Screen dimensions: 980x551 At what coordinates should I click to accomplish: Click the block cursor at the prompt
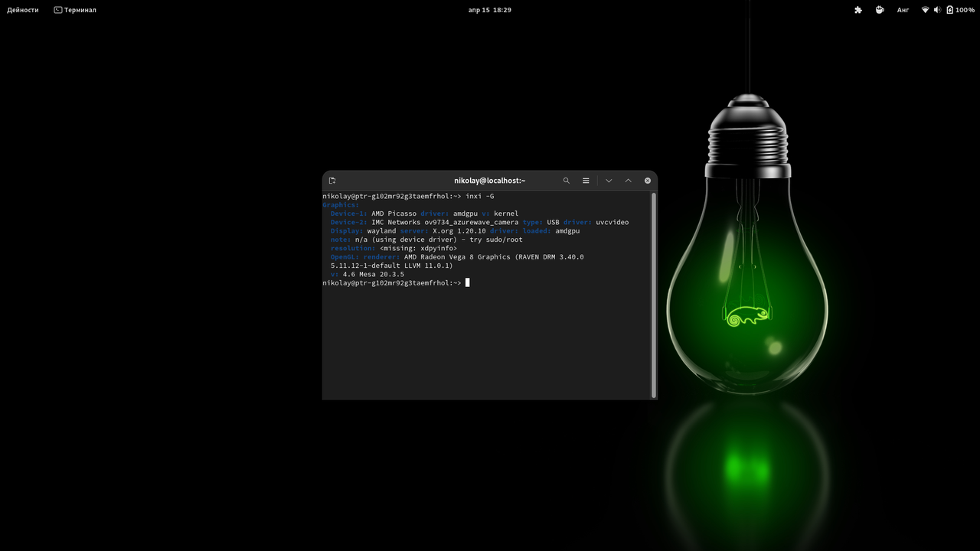(x=468, y=282)
